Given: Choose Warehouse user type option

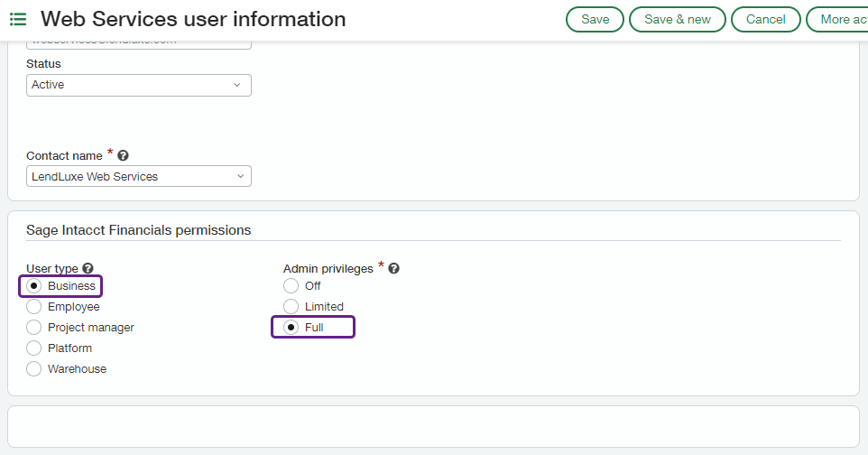Looking at the screenshot, I should tap(35, 369).
